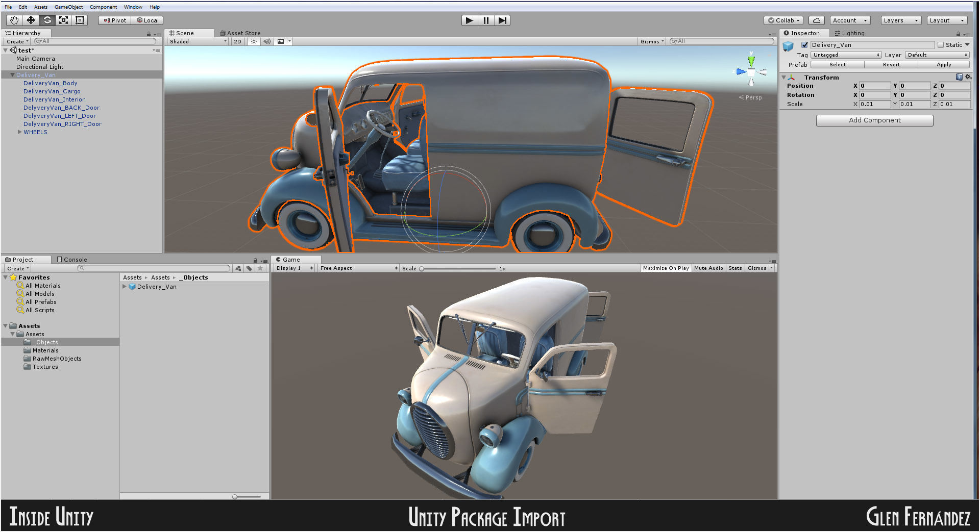Screen dimensions: 980x532
Task: Click the Game view Scale slider
Action: pyautogui.click(x=457, y=268)
